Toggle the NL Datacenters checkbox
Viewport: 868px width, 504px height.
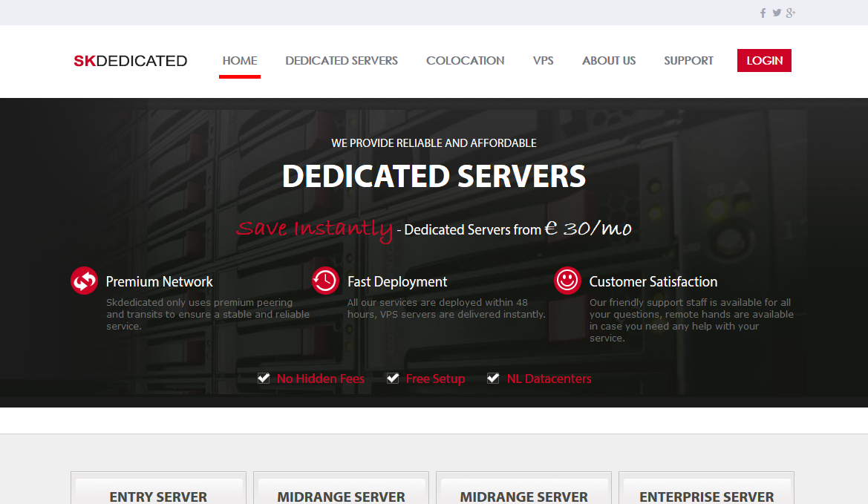(493, 379)
